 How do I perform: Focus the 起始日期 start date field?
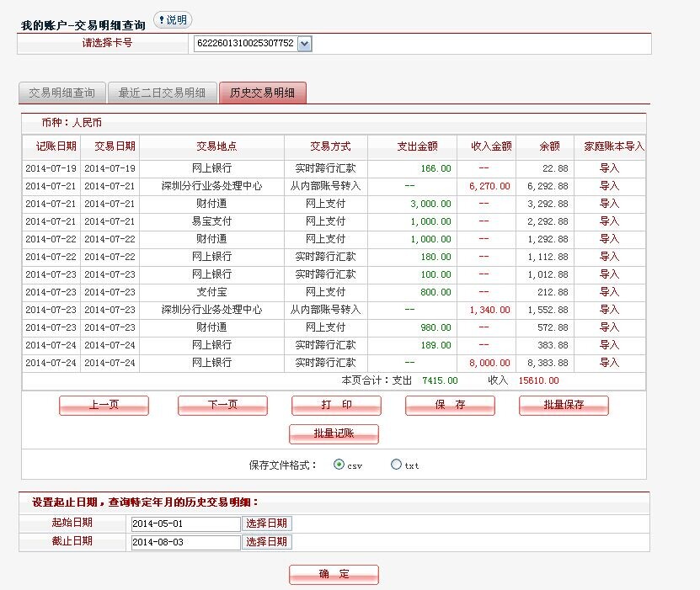[x=185, y=524]
